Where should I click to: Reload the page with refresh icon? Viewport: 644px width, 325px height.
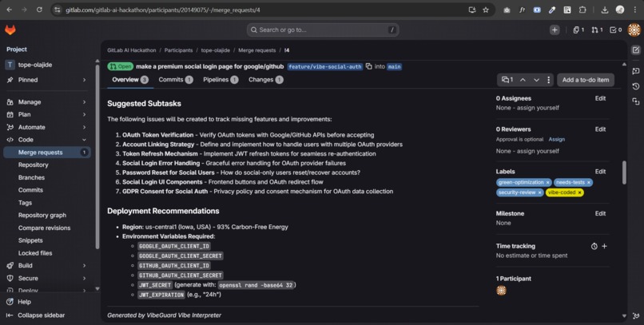click(x=39, y=10)
